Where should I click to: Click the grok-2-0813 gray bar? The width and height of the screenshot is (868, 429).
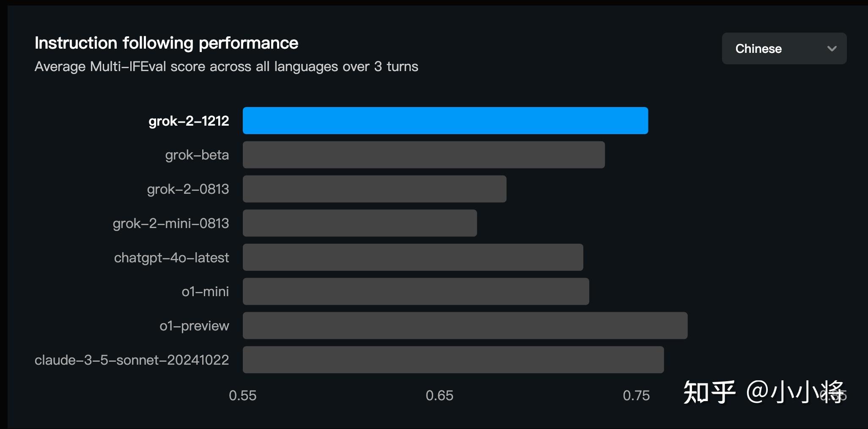374,189
